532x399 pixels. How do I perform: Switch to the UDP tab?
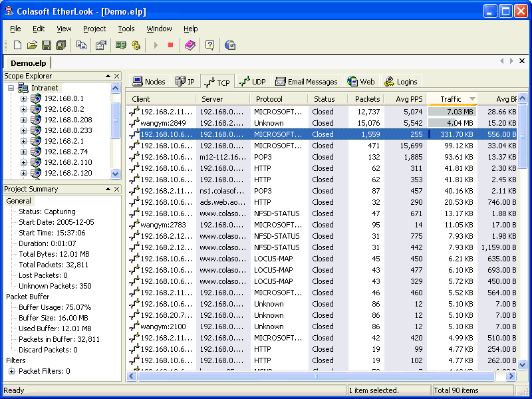253,81
